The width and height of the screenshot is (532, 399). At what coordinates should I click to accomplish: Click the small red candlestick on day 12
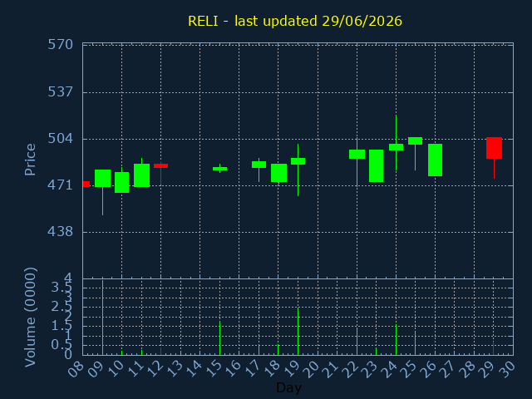tap(160, 166)
